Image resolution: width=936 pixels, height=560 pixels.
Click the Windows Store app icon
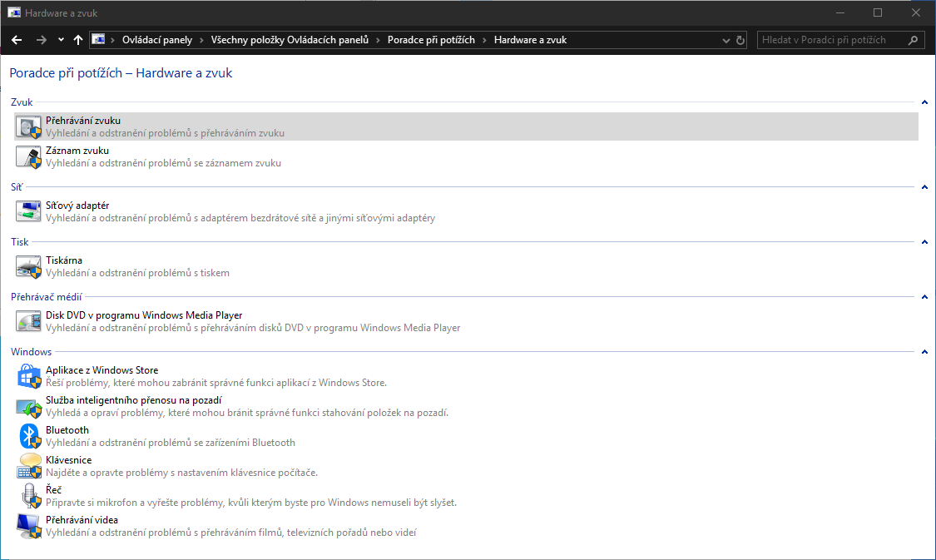pos(29,376)
